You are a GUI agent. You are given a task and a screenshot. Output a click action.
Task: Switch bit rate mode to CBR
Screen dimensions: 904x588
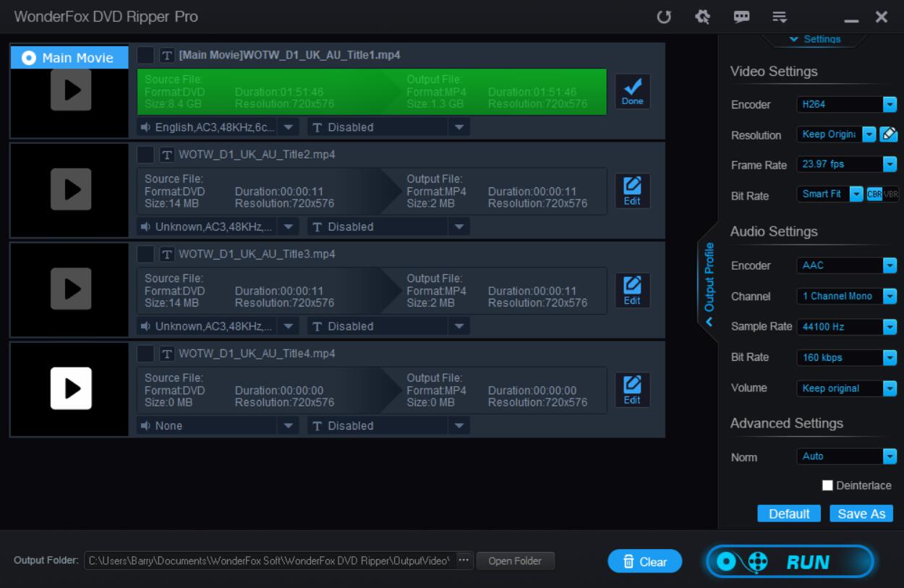tap(874, 195)
